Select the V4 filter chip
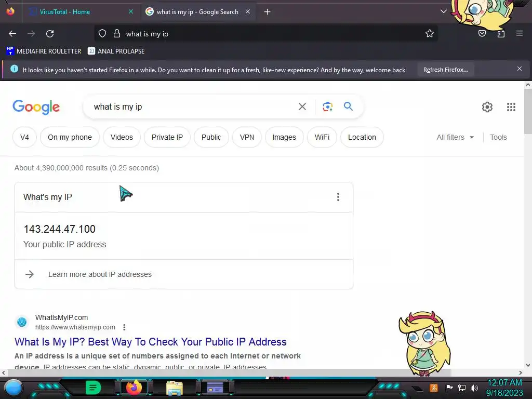Viewport: 532px width, 399px height. (x=24, y=137)
